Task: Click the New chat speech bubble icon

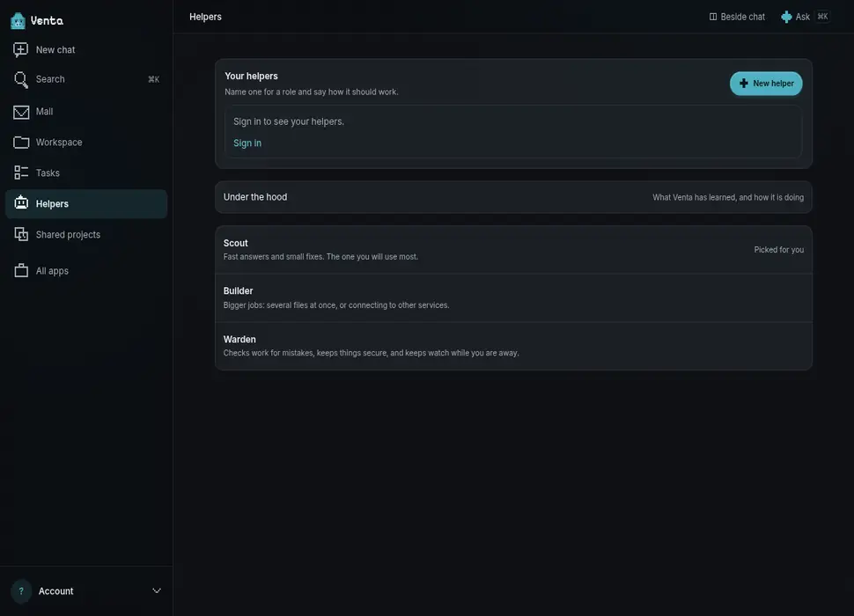Action: pos(21,49)
